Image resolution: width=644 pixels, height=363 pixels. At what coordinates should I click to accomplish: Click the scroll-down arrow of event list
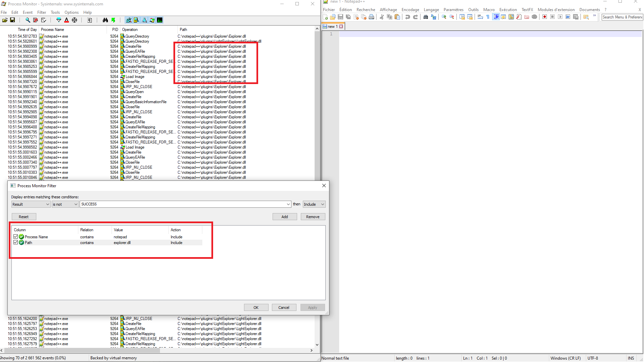coord(317,345)
